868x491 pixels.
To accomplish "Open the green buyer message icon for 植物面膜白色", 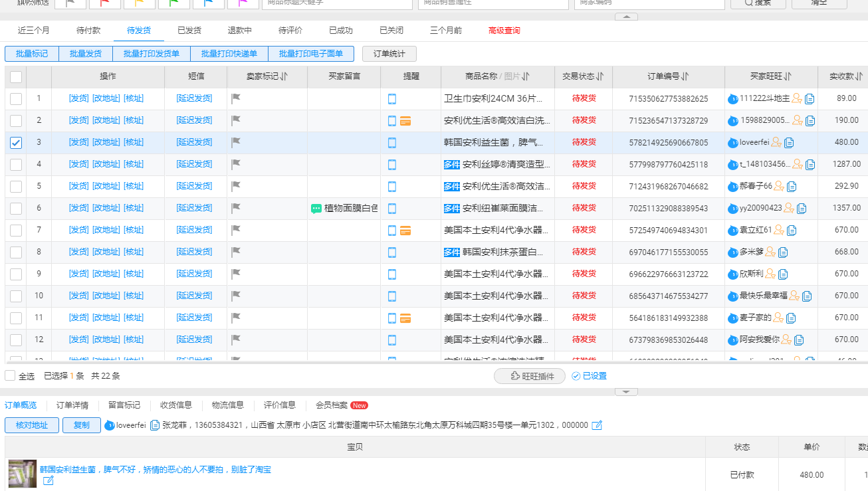I will tap(316, 209).
